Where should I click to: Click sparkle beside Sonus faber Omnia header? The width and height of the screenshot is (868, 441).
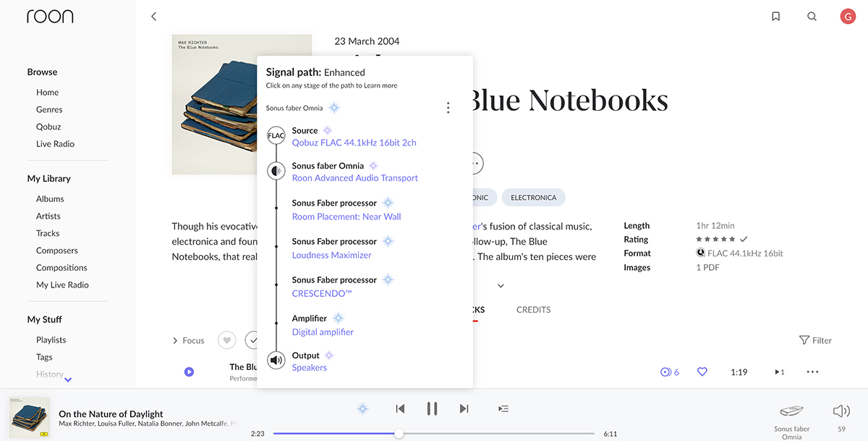(333, 108)
